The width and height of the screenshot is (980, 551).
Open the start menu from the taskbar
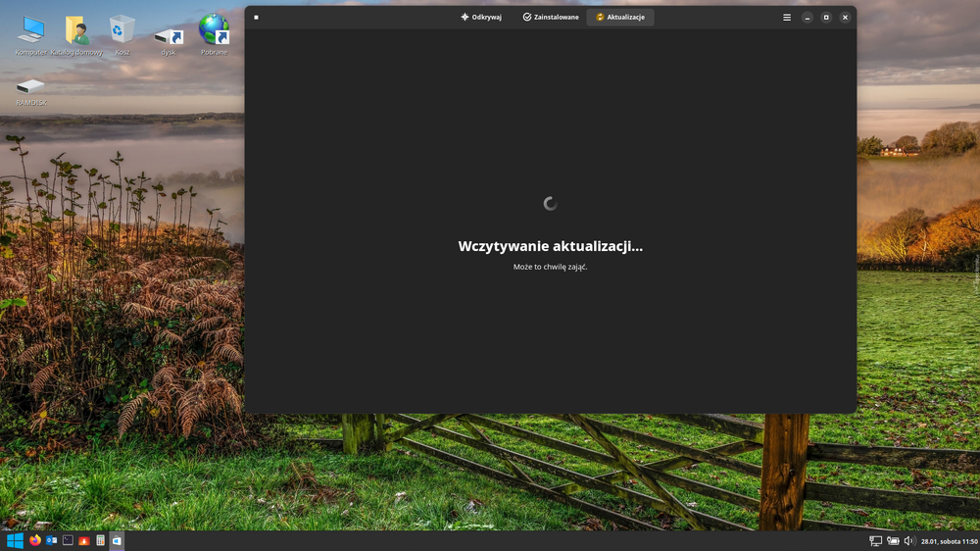(15, 540)
